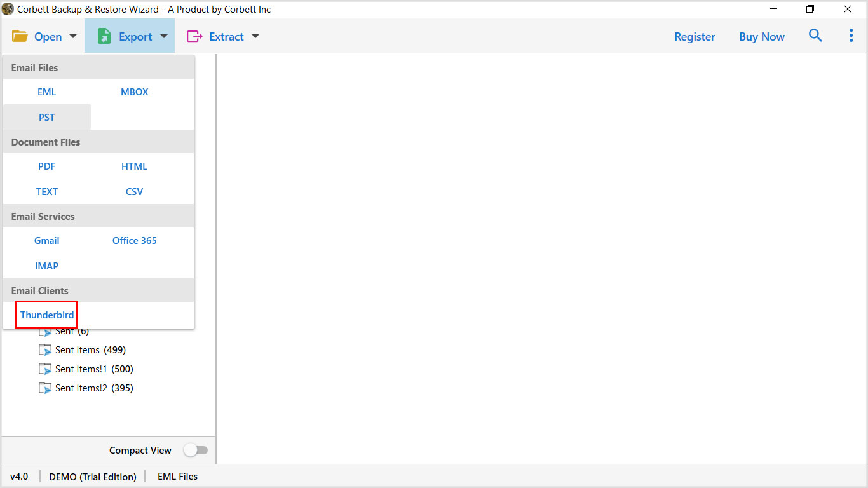Minimize the Corbett wizard window
868x488 pixels.
coord(773,9)
